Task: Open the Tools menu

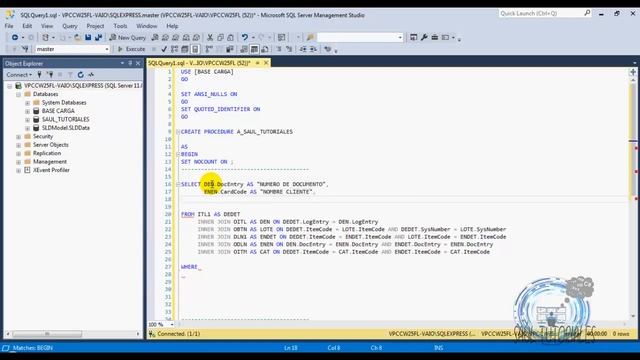Action: click(120, 26)
